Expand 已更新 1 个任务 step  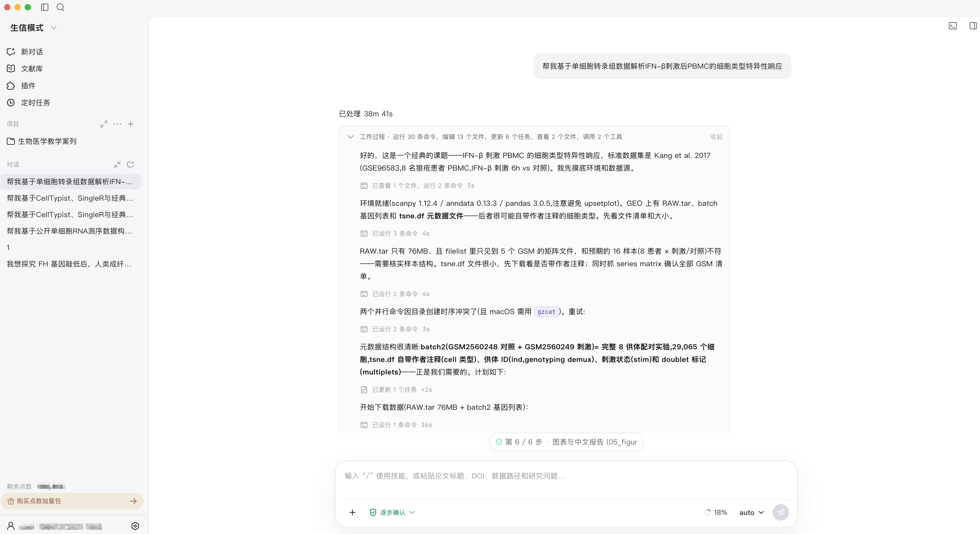396,389
